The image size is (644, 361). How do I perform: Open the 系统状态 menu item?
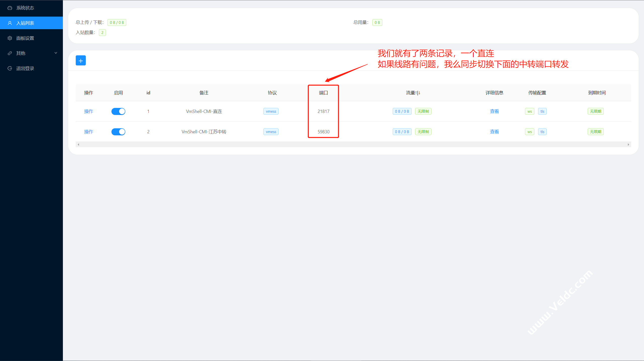25,8
